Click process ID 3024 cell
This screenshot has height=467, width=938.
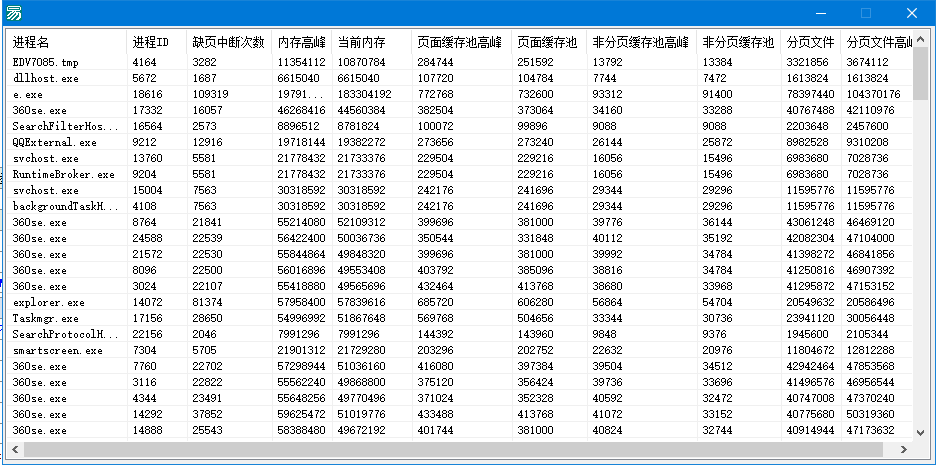pos(144,286)
